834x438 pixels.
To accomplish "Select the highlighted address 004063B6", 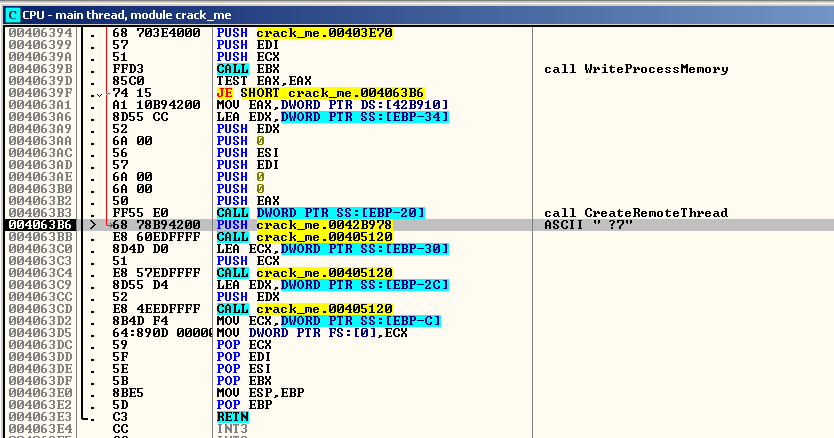I will 35,225.
